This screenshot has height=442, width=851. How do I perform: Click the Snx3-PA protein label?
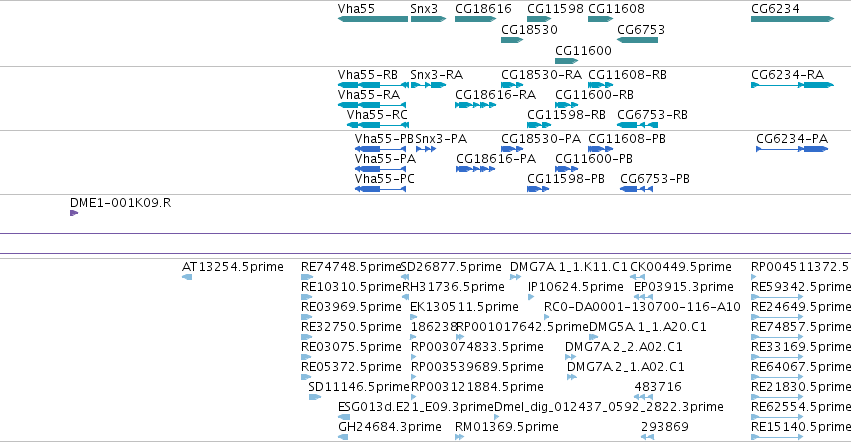(x=441, y=138)
